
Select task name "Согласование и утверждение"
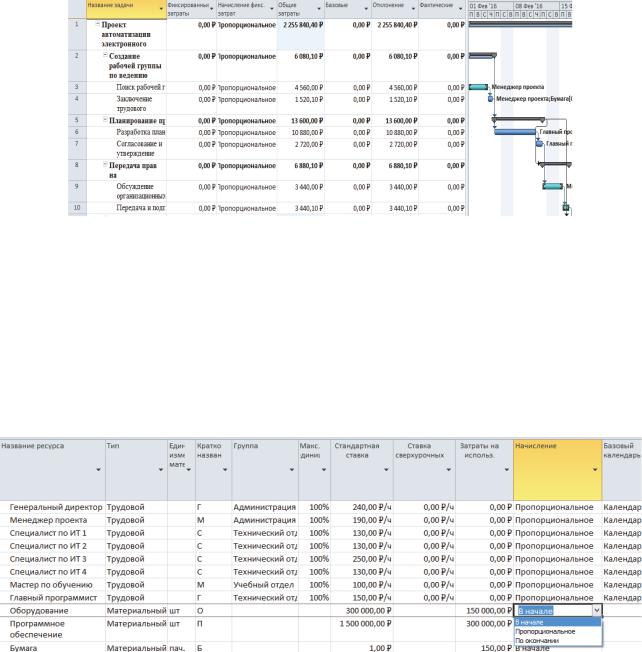[139, 148]
